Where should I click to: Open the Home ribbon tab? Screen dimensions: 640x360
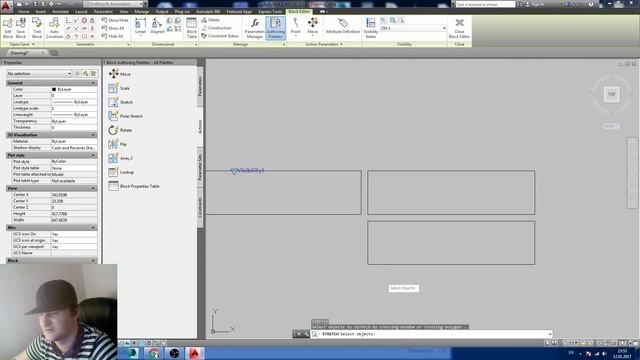(24, 11)
